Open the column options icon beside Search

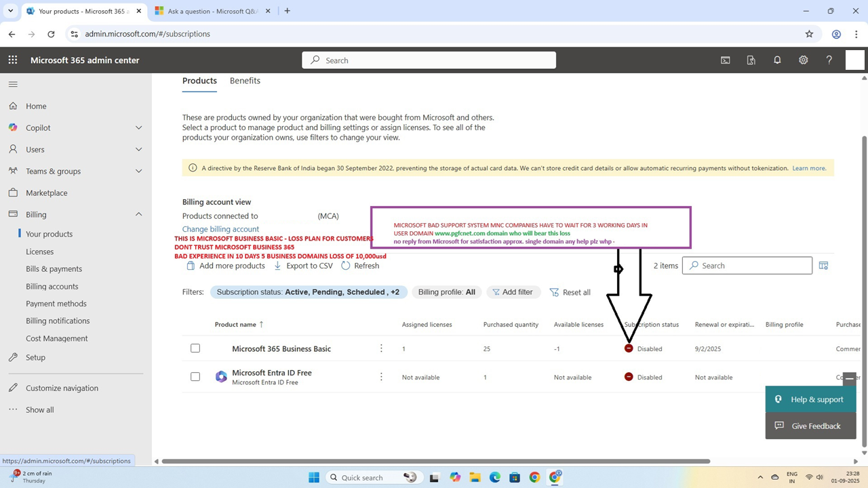[823, 266]
